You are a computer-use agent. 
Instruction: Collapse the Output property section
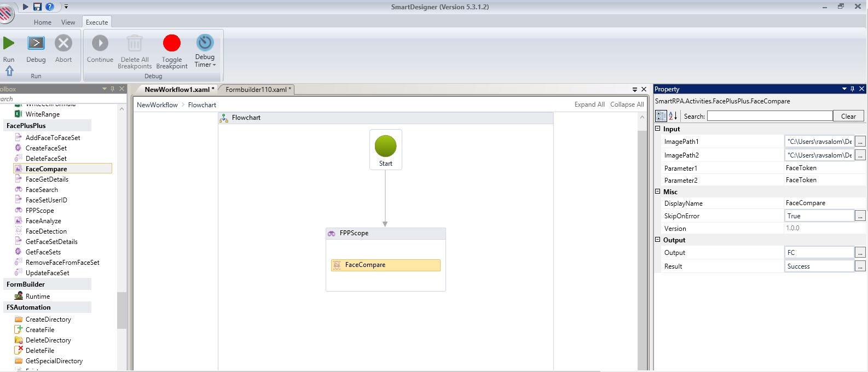658,240
